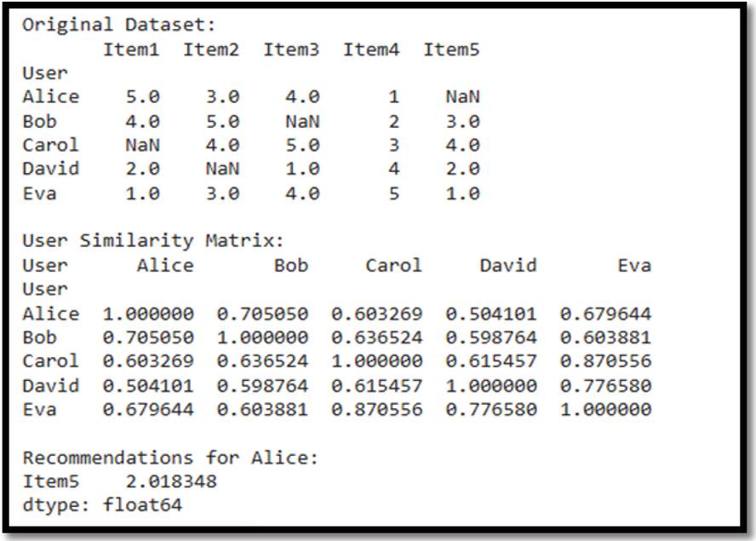Click the 'Recommendations for Alice:' heading
Viewport: 756px width, 541px height.
170,458
